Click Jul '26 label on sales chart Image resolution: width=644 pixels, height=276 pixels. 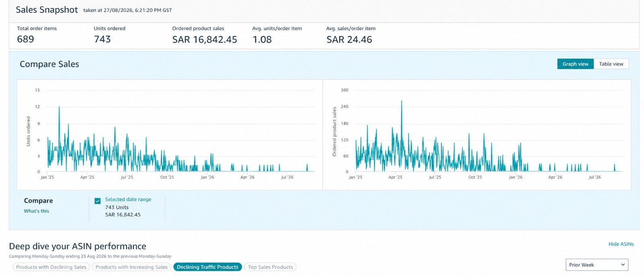tap(594, 177)
